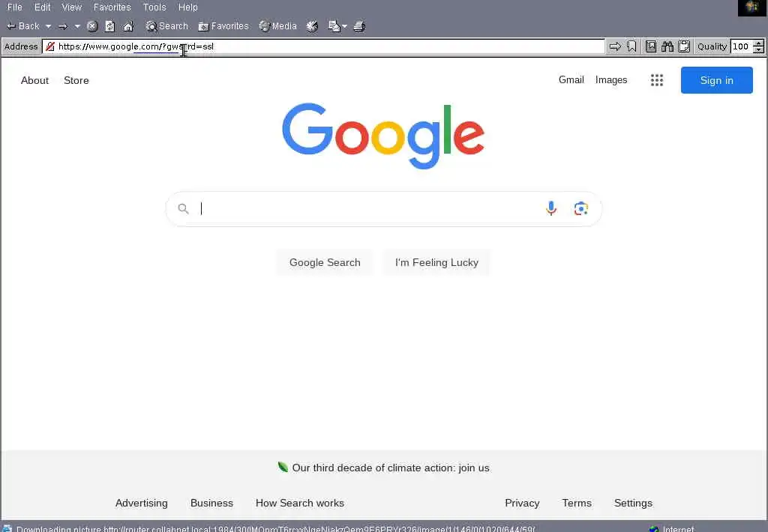Open the Images link
768x532 pixels.
point(611,79)
